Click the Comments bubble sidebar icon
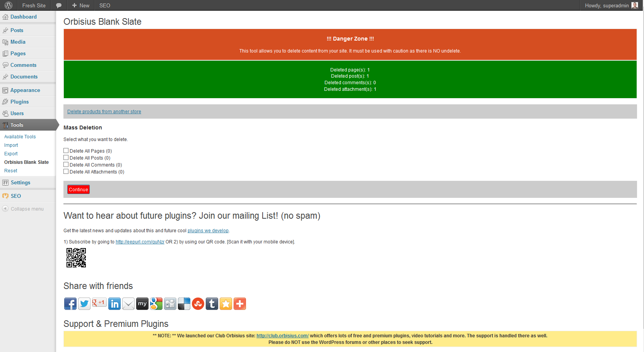The width and height of the screenshot is (644, 352). tap(5, 65)
